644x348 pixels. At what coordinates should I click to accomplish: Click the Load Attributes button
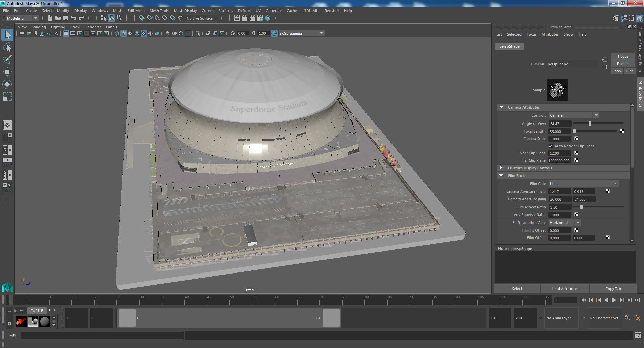coord(565,289)
